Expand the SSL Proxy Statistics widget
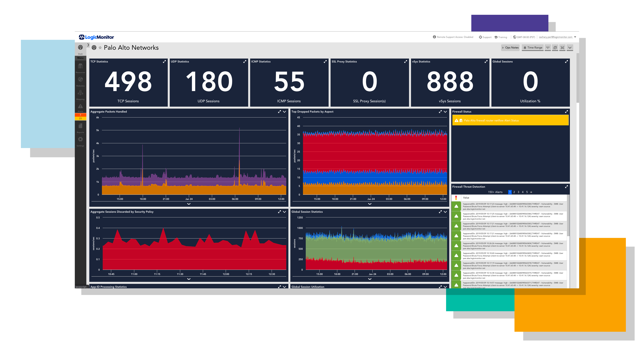Screen dimensions: 644x354 pos(405,61)
